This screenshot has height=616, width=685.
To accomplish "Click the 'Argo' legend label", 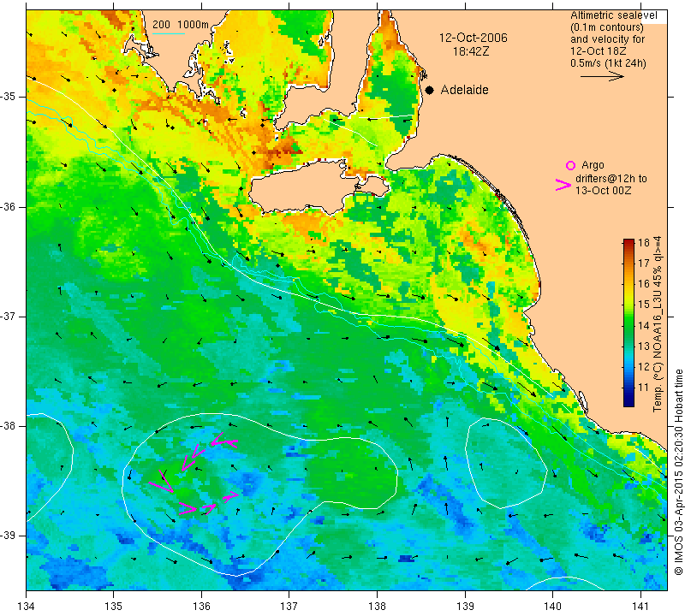I will coord(593,165).
